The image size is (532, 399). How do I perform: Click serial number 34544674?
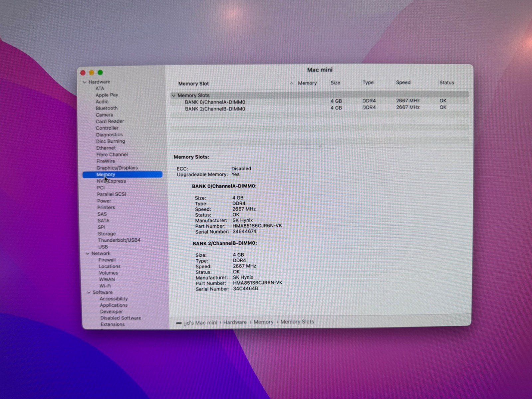click(x=244, y=231)
